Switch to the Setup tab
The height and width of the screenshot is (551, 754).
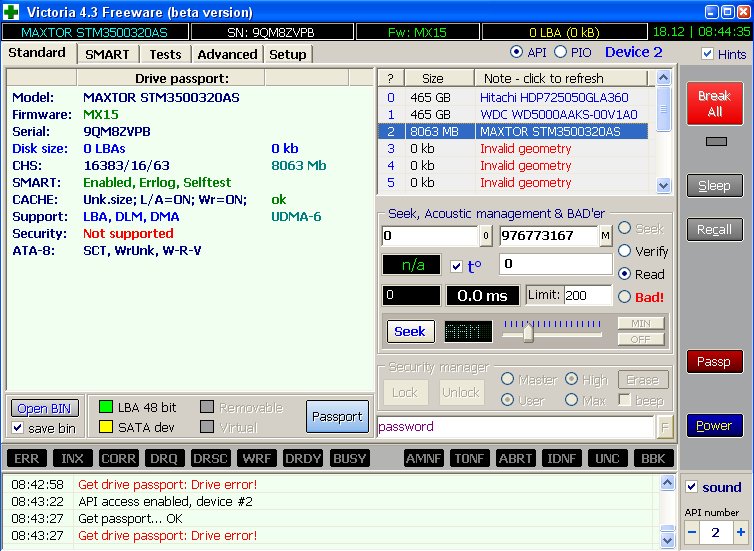pyautogui.click(x=288, y=54)
